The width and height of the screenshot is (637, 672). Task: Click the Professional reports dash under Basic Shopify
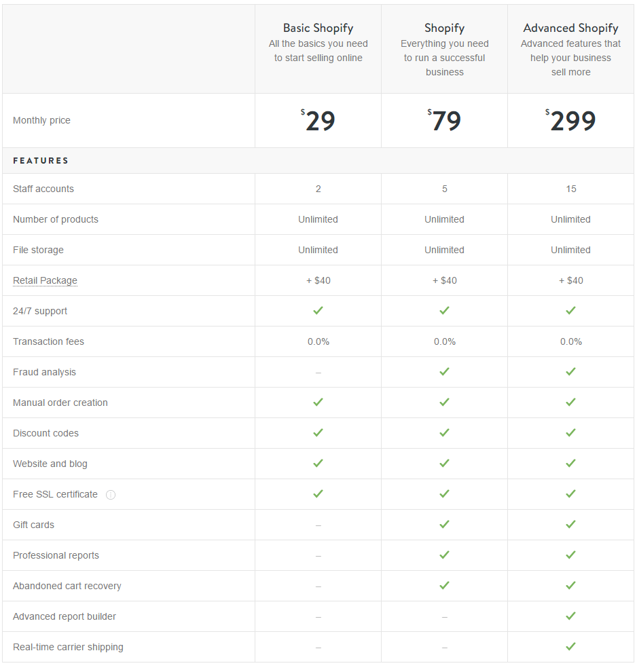click(x=318, y=556)
